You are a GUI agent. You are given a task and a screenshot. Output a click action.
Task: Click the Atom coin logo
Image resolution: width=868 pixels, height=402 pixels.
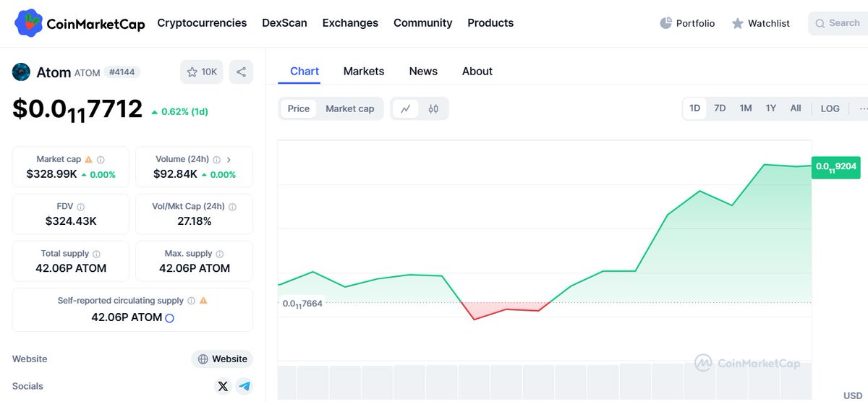[x=22, y=72]
